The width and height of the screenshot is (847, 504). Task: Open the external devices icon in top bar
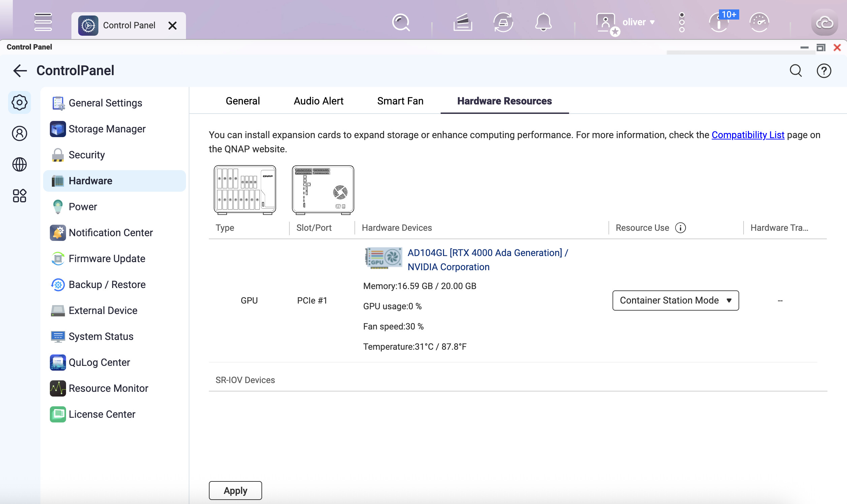(x=503, y=23)
